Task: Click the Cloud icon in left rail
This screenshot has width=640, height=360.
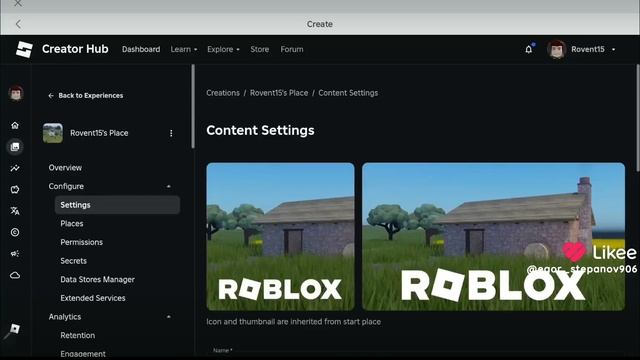Action: [x=15, y=276]
